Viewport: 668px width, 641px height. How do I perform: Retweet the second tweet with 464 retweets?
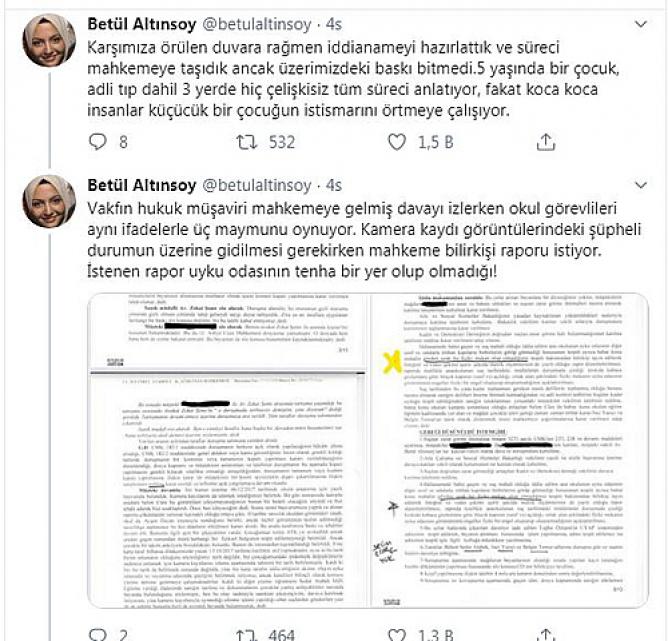pos(247,635)
